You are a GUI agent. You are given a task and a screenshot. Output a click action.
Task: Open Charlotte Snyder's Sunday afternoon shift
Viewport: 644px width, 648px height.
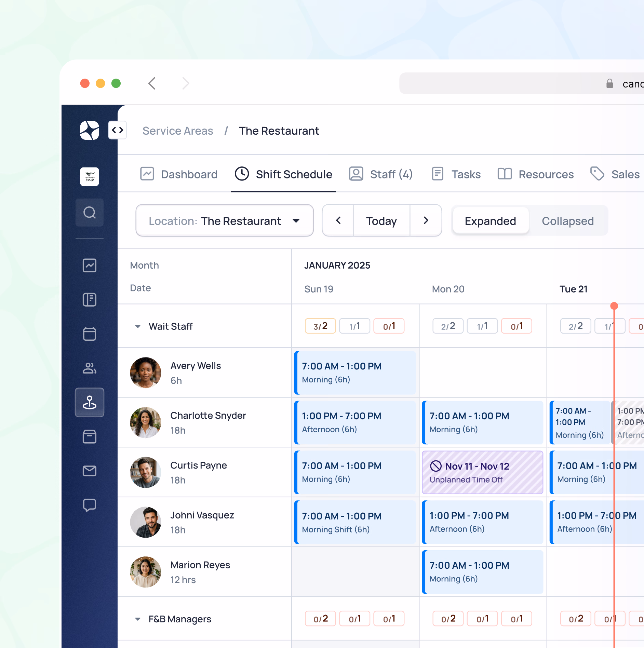point(355,422)
